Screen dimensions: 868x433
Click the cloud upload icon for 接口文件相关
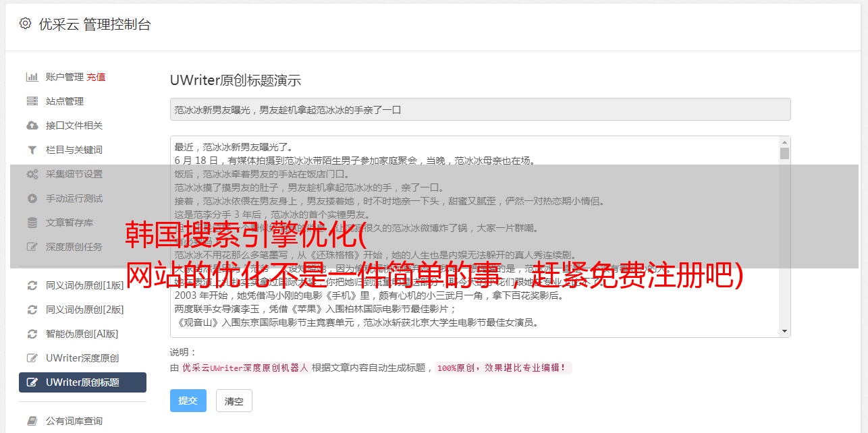click(x=32, y=125)
